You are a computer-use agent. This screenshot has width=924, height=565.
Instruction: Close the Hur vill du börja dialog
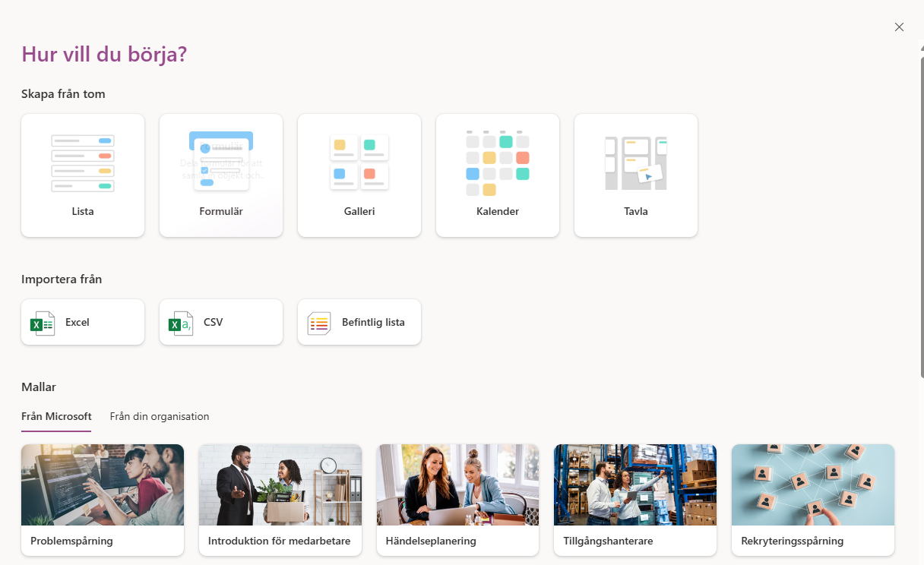(x=899, y=27)
